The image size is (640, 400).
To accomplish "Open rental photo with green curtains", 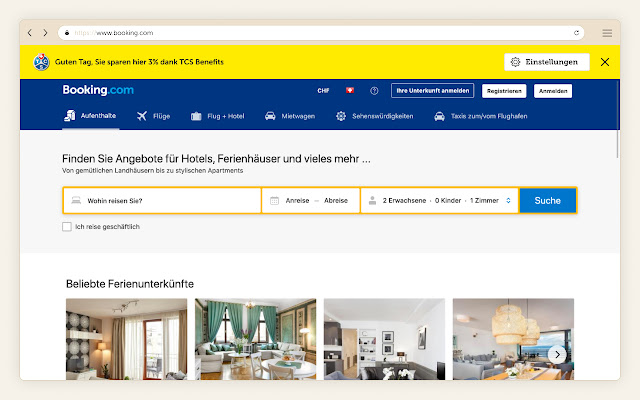I will pyautogui.click(x=256, y=339).
